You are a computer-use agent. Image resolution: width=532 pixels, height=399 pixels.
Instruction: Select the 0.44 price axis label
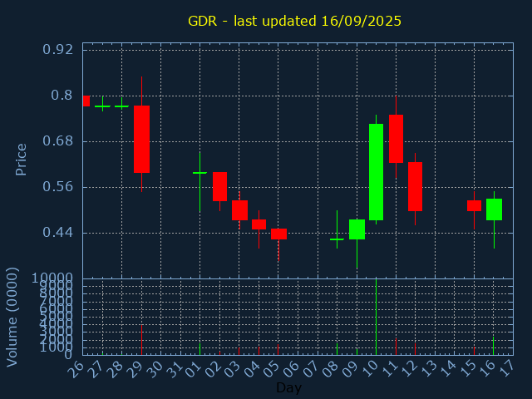tap(57, 233)
